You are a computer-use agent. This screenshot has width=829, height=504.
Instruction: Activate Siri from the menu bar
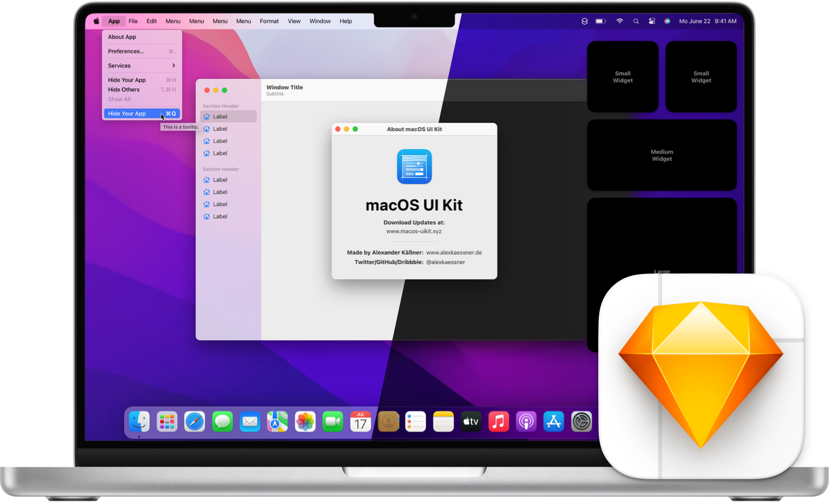point(667,21)
